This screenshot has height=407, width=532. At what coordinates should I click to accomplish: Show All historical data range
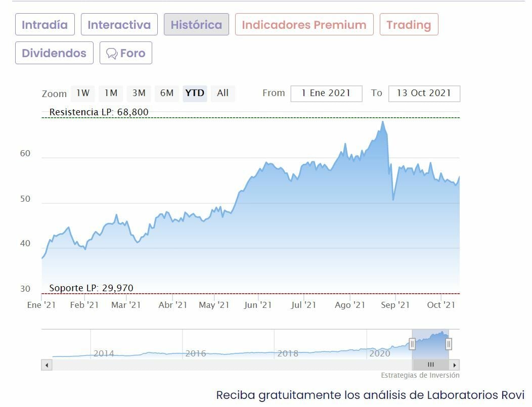(x=223, y=93)
